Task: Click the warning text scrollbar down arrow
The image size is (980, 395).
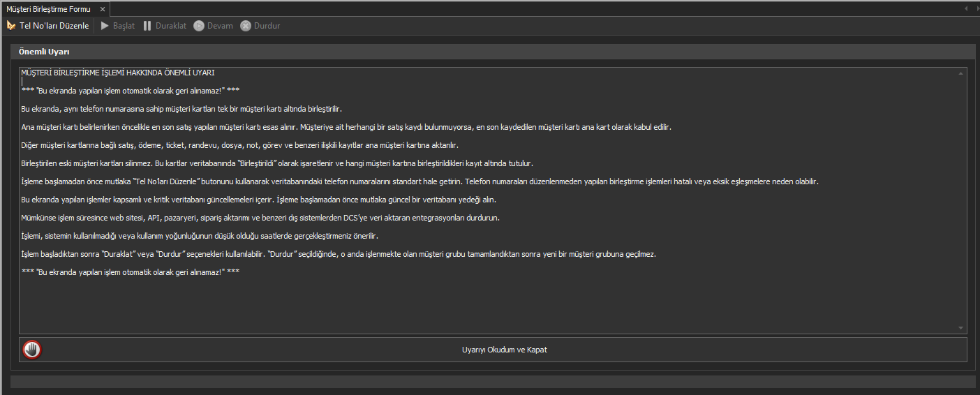Action: click(961, 328)
